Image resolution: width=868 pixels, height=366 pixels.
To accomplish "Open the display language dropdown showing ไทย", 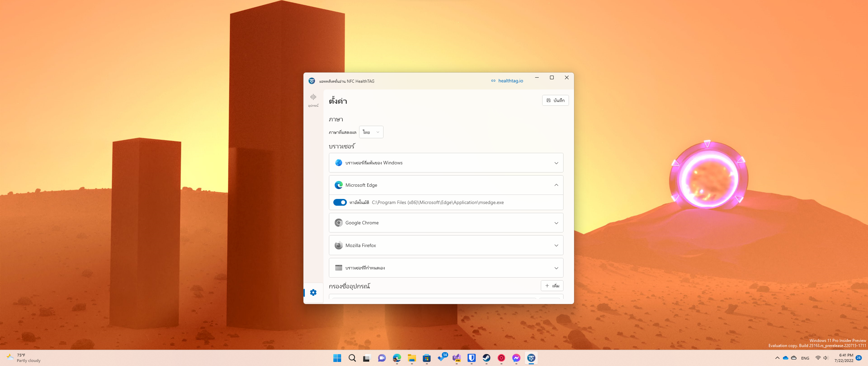I will 371,132.
